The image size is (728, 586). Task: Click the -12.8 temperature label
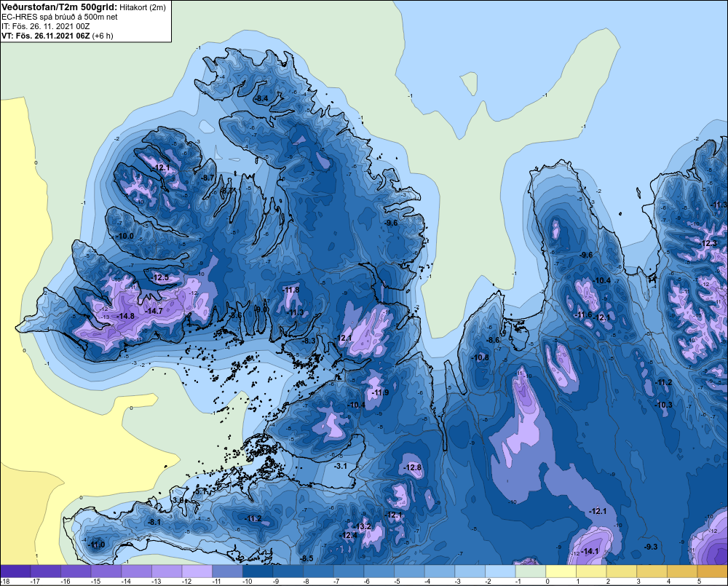click(x=412, y=467)
